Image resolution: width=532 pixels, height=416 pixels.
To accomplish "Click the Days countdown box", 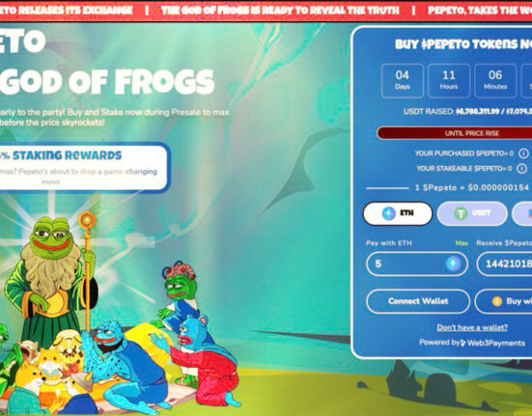I will pos(403,81).
